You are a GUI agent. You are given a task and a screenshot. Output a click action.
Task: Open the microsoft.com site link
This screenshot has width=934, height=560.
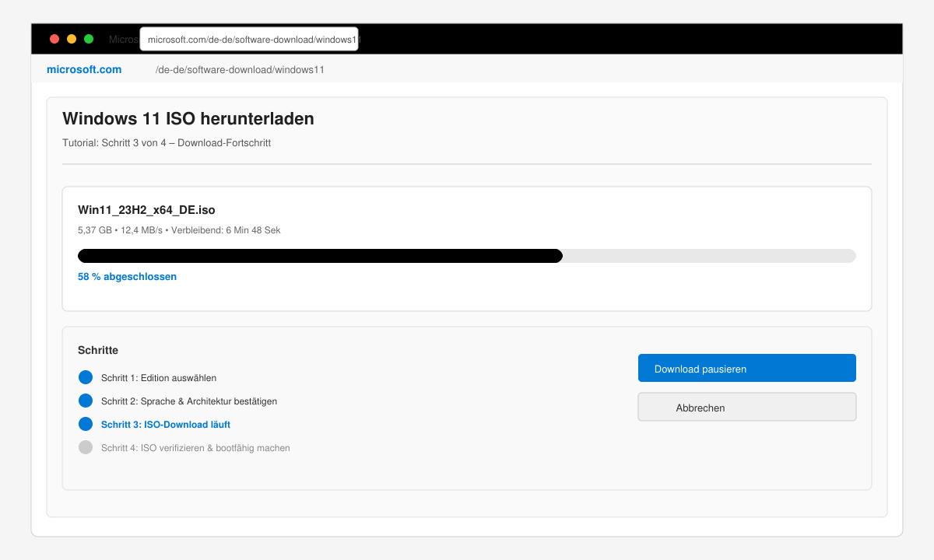pyautogui.click(x=84, y=69)
